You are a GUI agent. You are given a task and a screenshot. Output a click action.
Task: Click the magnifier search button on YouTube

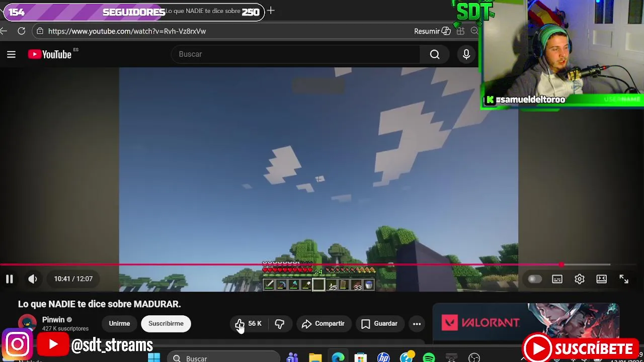435,54
